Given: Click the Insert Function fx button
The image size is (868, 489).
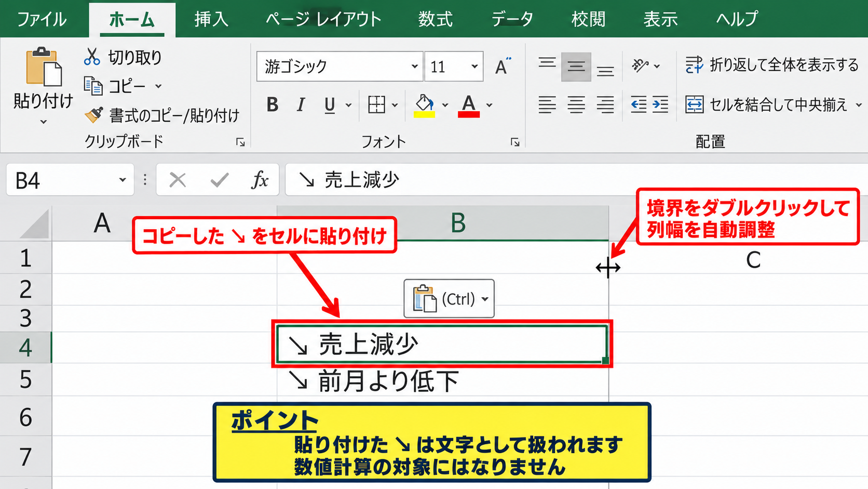Looking at the screenshot, I should pyautogui.click(x=260, y=180).
